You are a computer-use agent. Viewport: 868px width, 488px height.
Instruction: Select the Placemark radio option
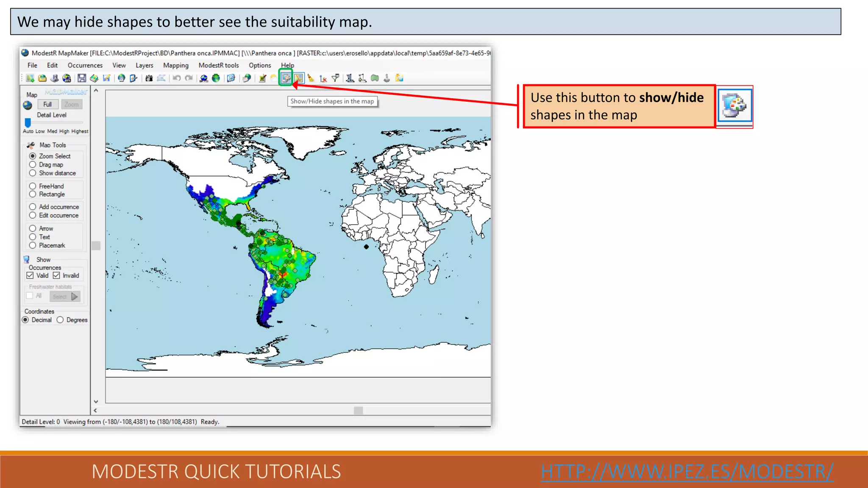pos(33,245)
